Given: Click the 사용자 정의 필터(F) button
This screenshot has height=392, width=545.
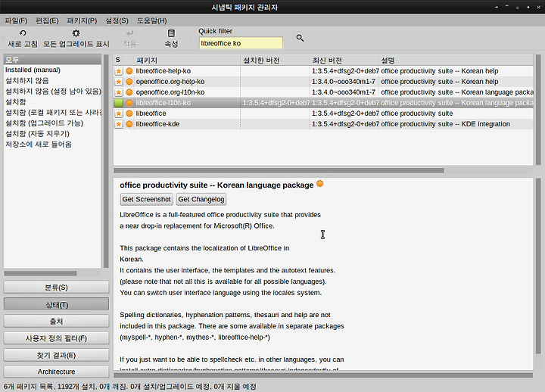Looking at the screenshot, I should point(56,338).
